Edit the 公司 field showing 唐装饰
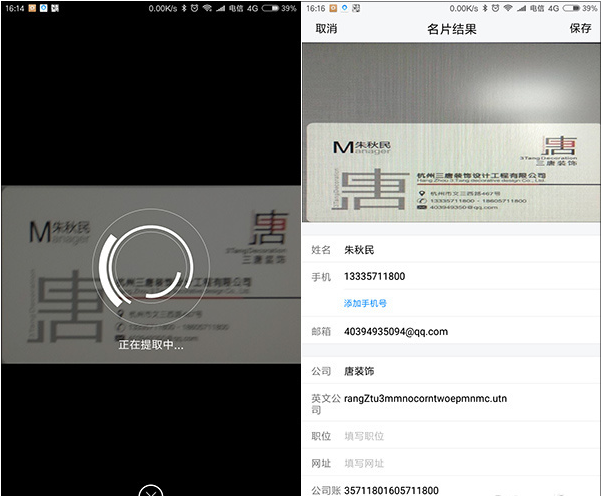The image size is (604, 496). (x=451, y=371)
